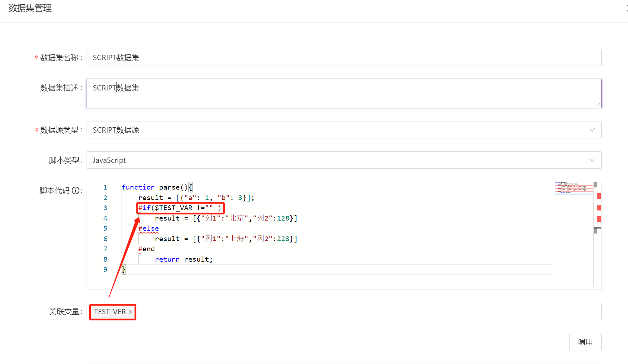Screen dimensions: 628x364
Task: Remove the TEST_VER variable tag
Action: click(x=131, y=312)
